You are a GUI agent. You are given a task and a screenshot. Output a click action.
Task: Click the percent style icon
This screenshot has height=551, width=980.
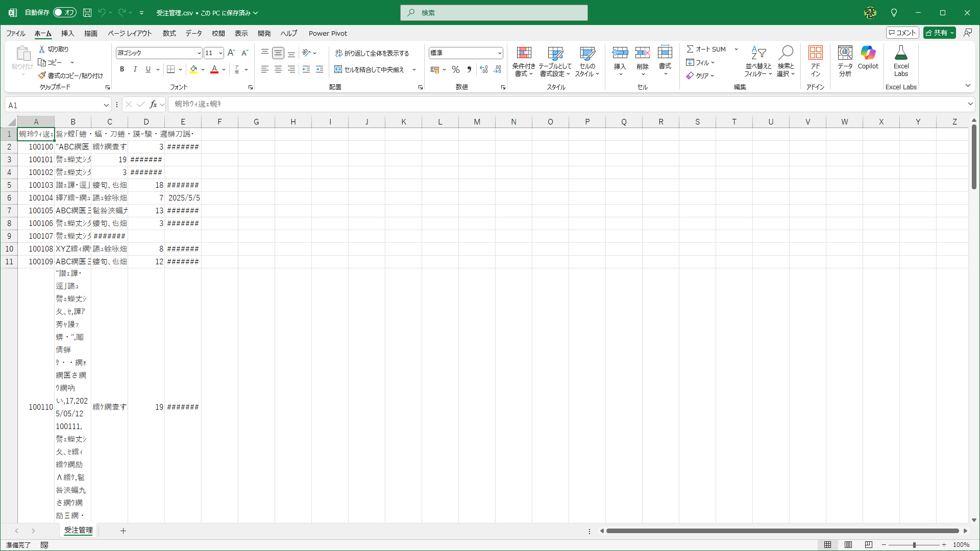(456, 69)
